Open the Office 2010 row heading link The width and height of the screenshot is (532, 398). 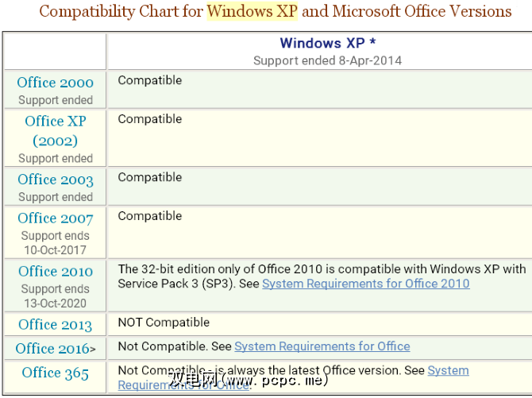tap(55, 272)
